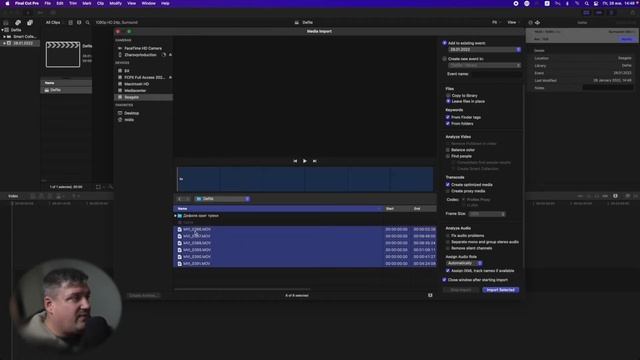This screenshot has width=640, height=360.
Task: Expand Smart Collections in library sidebar
Action: (4, 37)
